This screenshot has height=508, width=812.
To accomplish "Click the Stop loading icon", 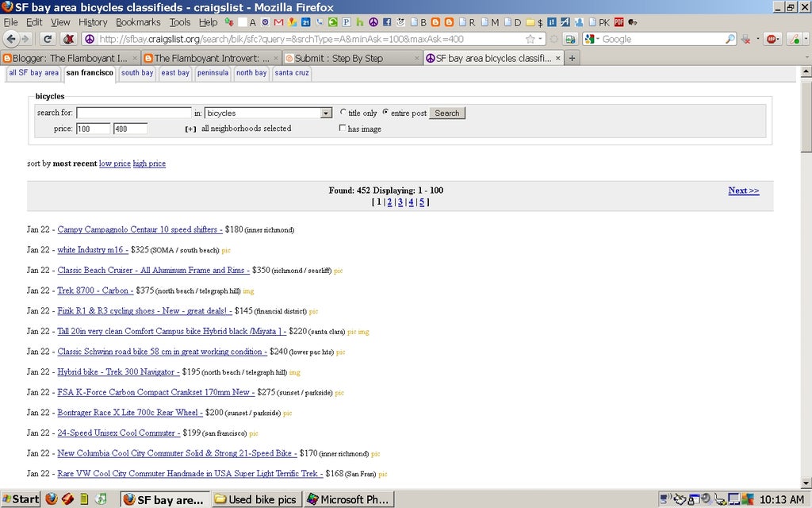I will click(69, 39).
